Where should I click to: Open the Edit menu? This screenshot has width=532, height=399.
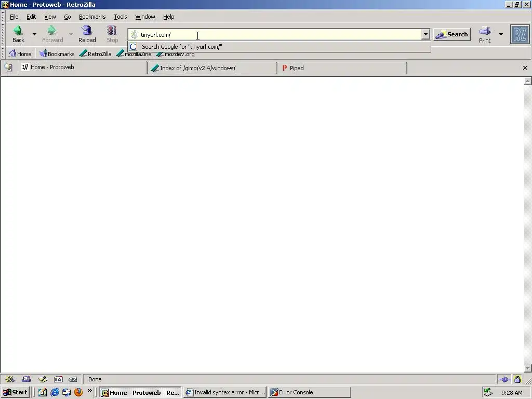(x=31, y=17)
